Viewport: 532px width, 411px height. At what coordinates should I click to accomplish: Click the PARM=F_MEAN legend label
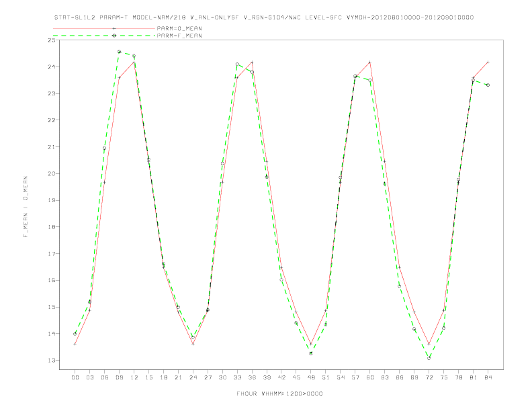(179, 36)
